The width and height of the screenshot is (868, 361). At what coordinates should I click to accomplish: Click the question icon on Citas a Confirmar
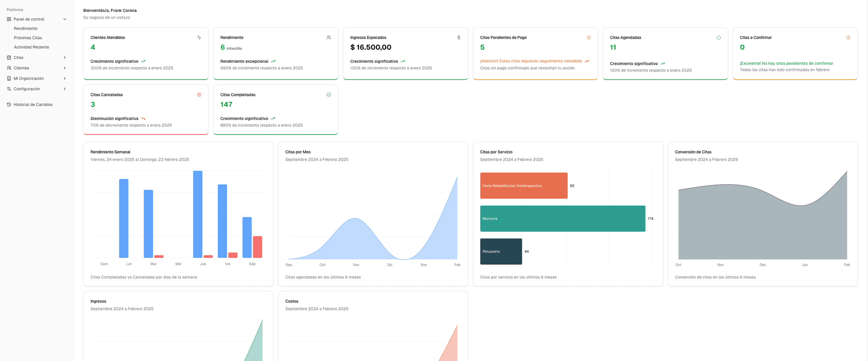848,38
